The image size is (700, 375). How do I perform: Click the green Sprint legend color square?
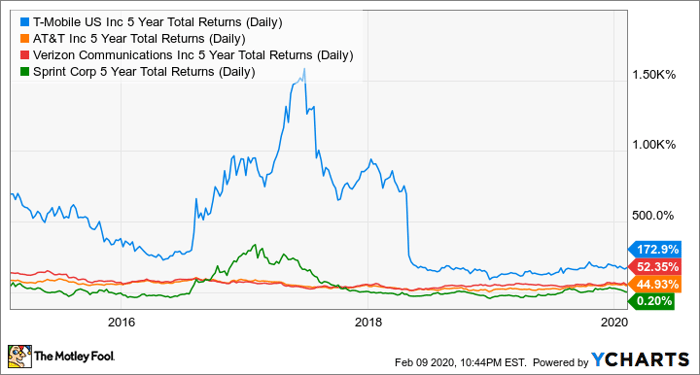point(25,71)
